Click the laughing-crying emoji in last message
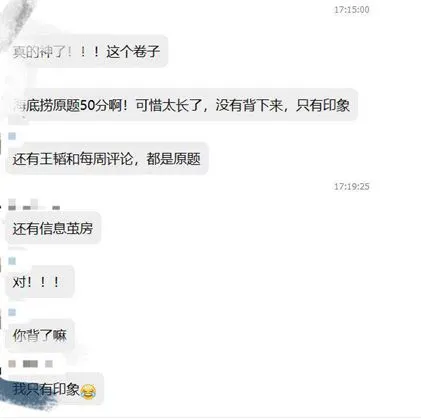The height and width of the screenshot is (420, 421). click(x=88, y=391)
